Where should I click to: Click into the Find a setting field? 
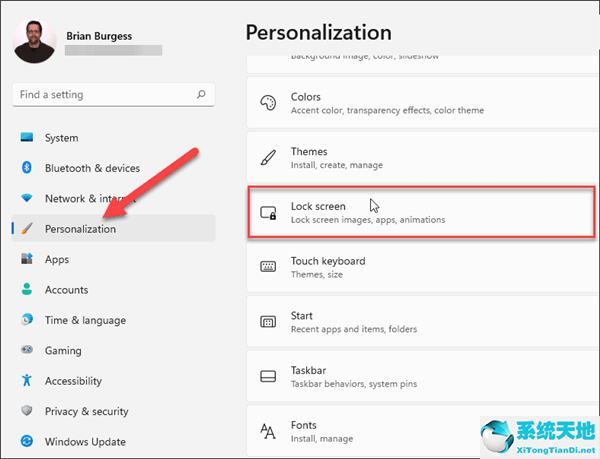100,95
